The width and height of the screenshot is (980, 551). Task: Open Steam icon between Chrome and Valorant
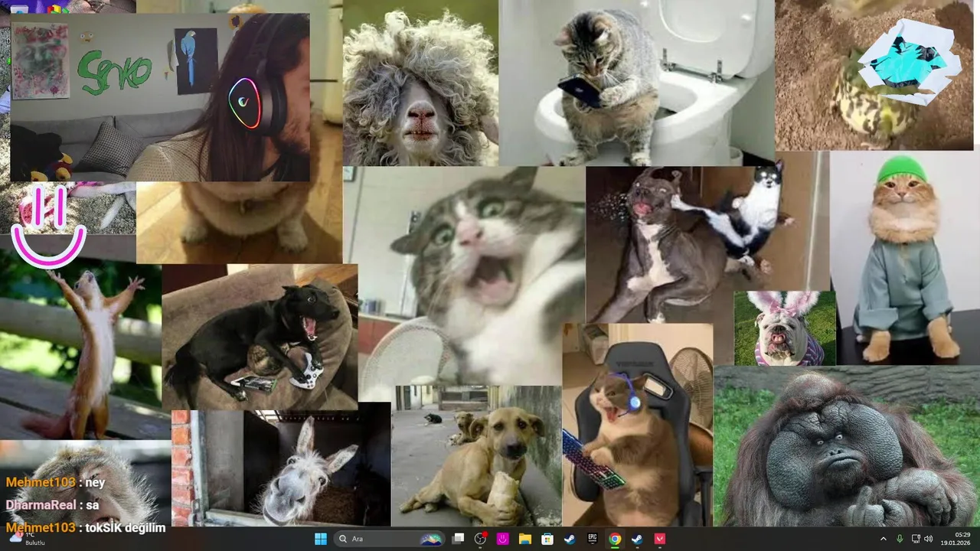pyautogui.click(x=637, y=539)
